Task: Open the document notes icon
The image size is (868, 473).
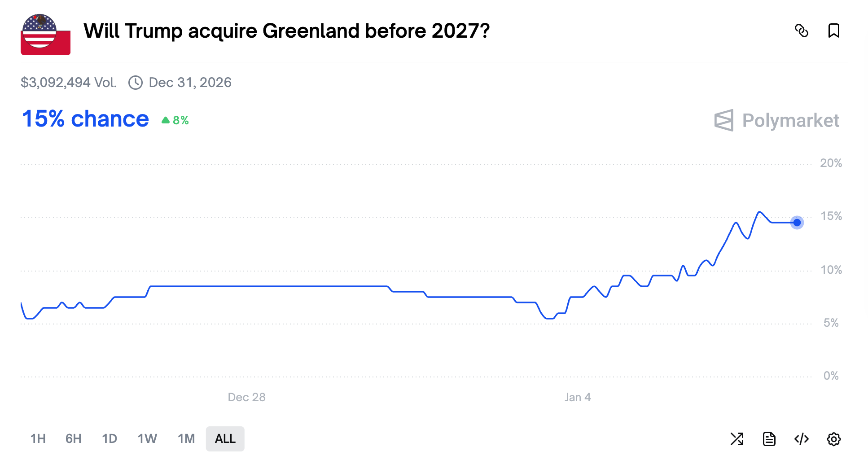Action: [x=769, y=439]
